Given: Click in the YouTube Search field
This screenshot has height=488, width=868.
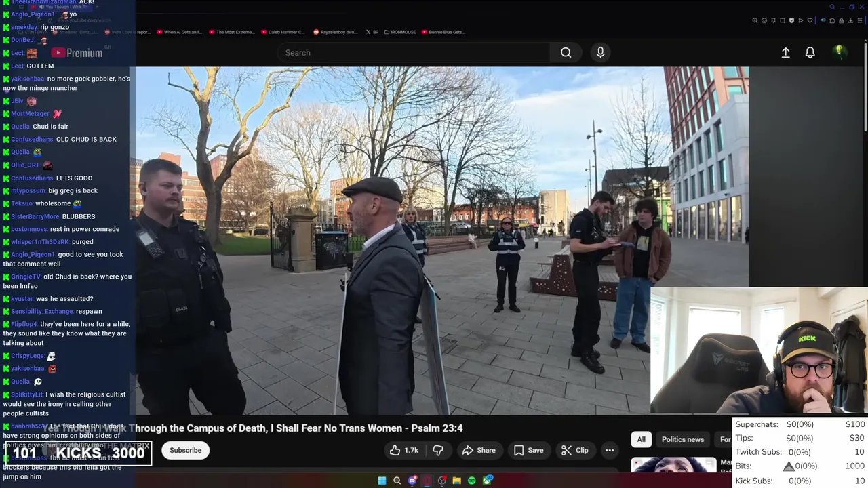Looking at the screenshot, I should pos(414,53).
